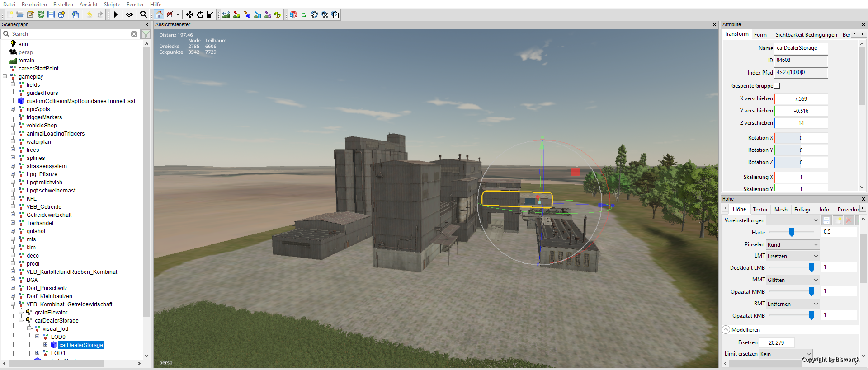Viewport: 868px width, 370px height.
Task: Open the Datei menu
Action: 9,4
